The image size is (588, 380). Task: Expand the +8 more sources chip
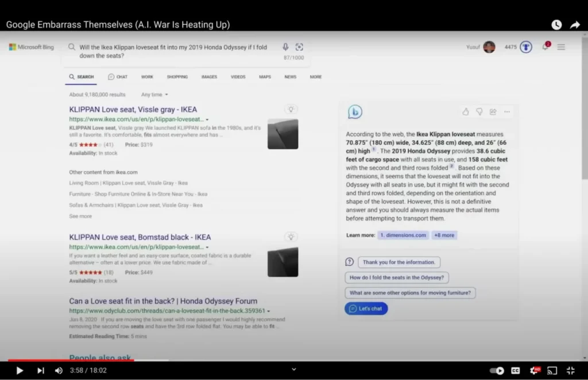tap(444, 235)
